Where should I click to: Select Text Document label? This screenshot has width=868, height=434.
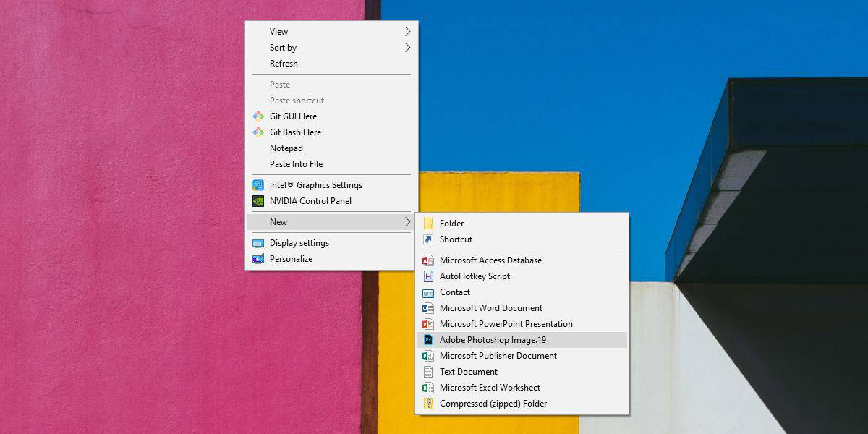469,372
